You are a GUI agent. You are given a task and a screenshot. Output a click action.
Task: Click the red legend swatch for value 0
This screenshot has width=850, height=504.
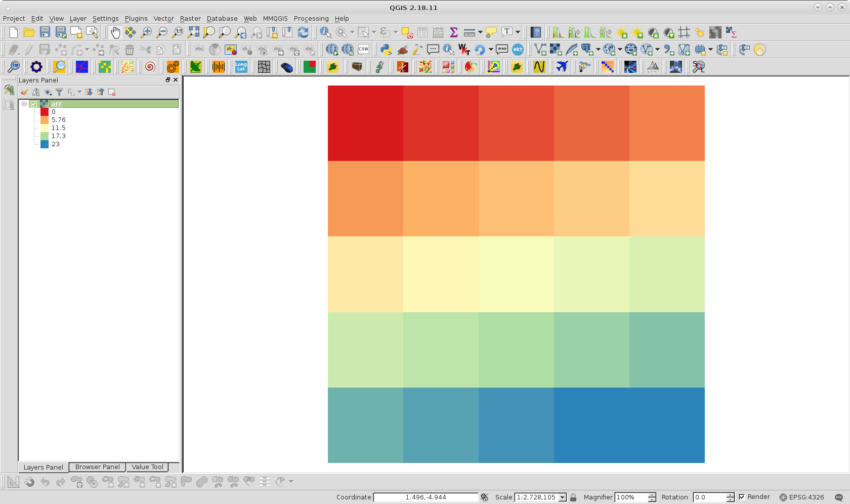coord(45,112)
